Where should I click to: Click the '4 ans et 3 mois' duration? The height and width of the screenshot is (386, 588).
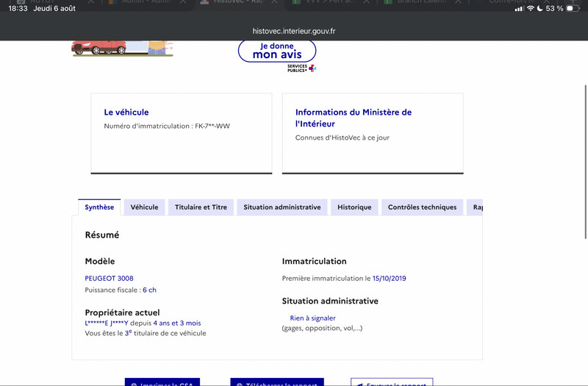coord(177,323)
